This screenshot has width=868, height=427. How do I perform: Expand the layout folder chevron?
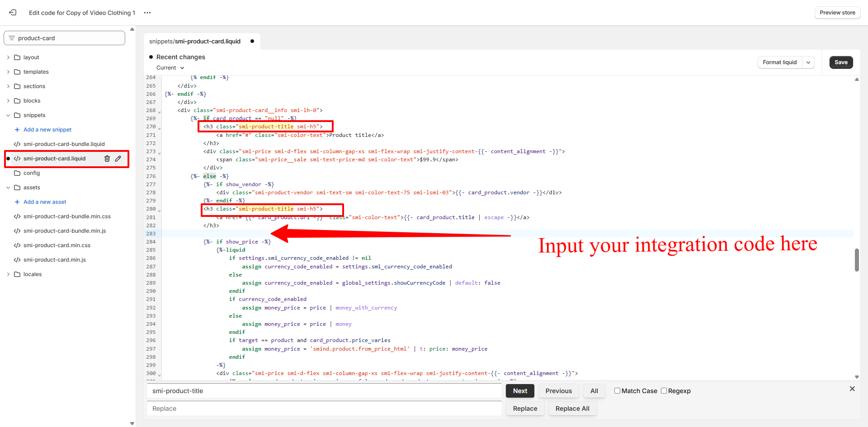8,57
